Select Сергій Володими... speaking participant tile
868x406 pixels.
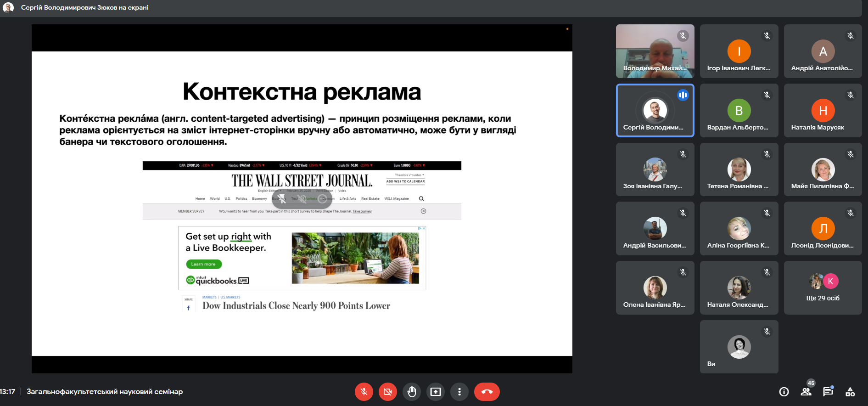(655, 110)
